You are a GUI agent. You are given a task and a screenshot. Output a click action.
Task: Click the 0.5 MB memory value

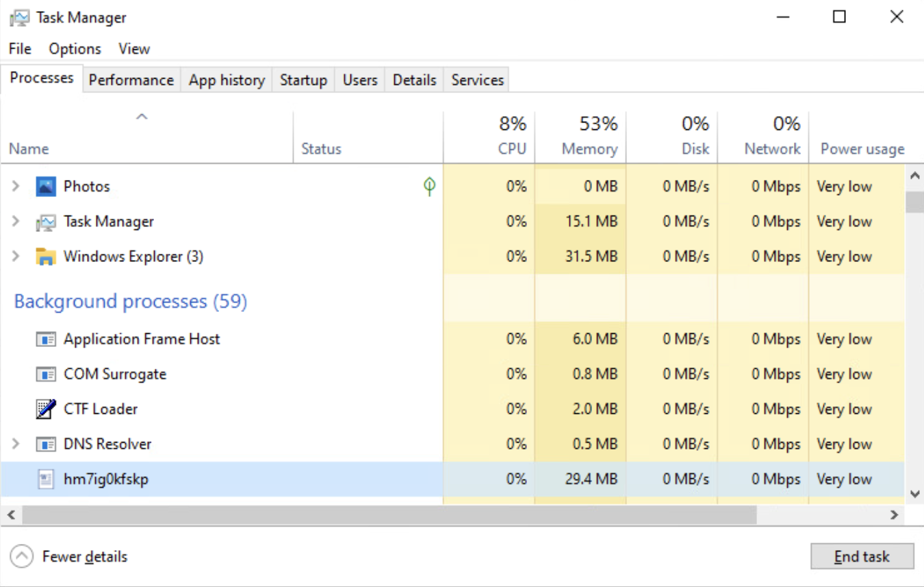(596, 444)
